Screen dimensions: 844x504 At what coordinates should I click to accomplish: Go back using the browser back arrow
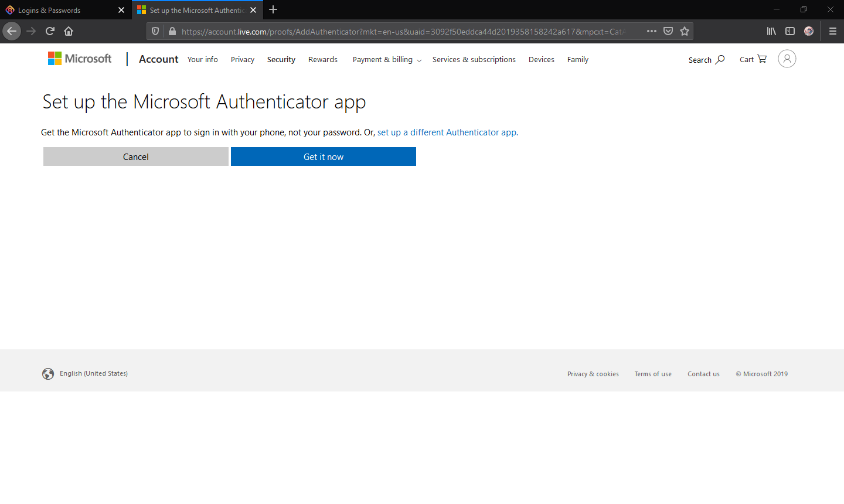point(12,31)
